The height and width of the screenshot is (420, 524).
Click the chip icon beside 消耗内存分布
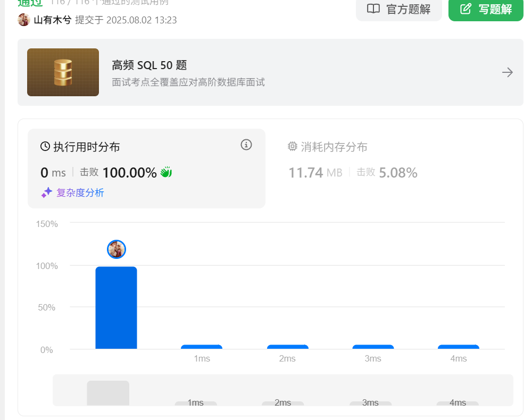[x=293, y=146]
